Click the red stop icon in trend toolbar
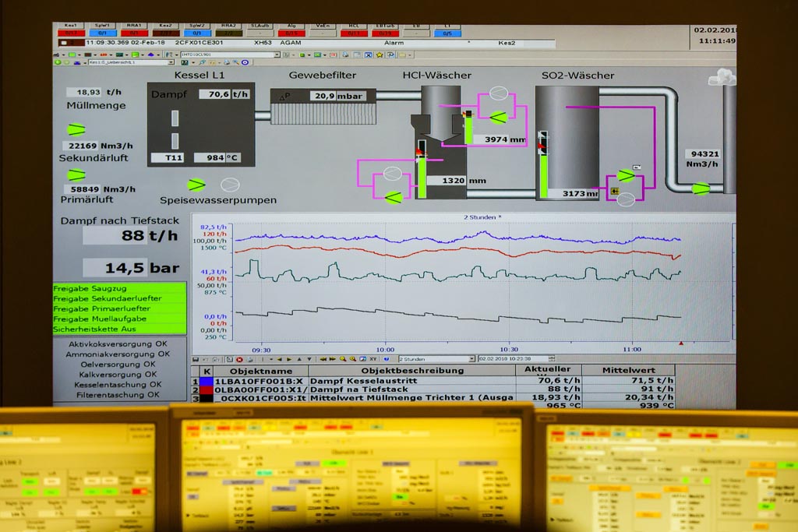This screenshot has width=798, height=532. click(239, 359)
